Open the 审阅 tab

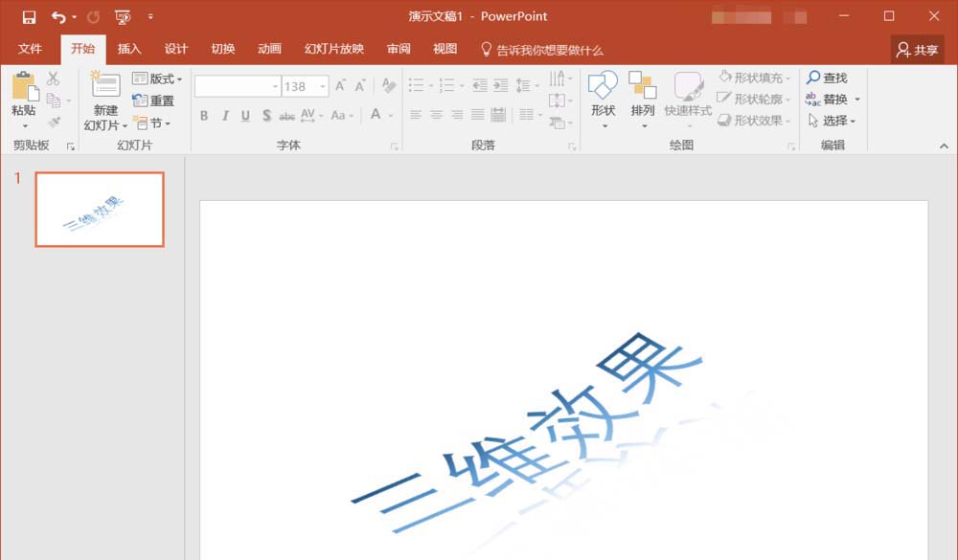[399, 49]
